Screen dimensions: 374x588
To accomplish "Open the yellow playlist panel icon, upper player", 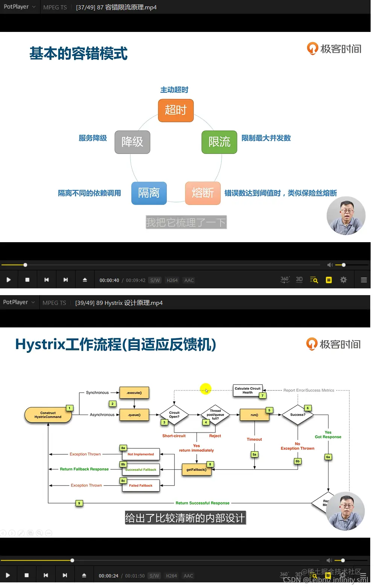I will coord(329,280).
